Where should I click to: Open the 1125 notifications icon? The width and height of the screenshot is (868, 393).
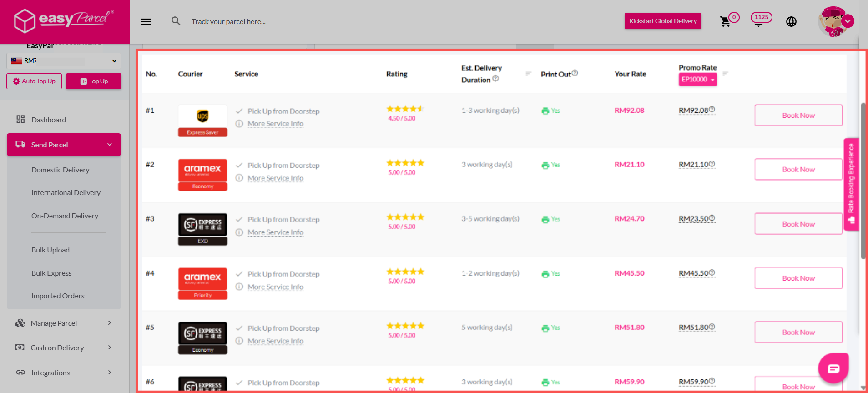[761, 19]
